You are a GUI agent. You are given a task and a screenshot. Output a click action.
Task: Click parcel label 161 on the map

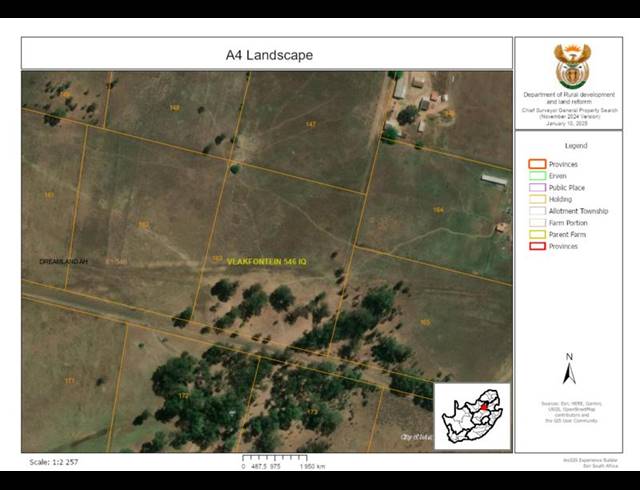[49, 195]
